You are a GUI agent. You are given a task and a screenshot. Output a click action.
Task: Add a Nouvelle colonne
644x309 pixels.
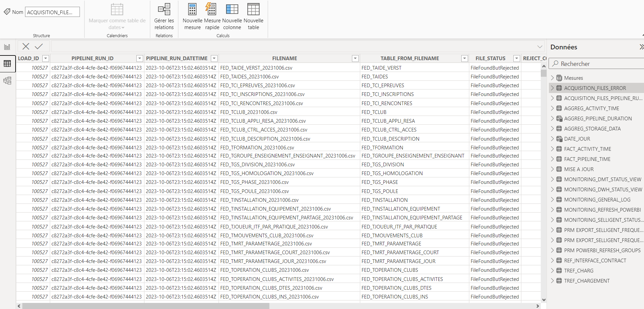pos(232,9)
